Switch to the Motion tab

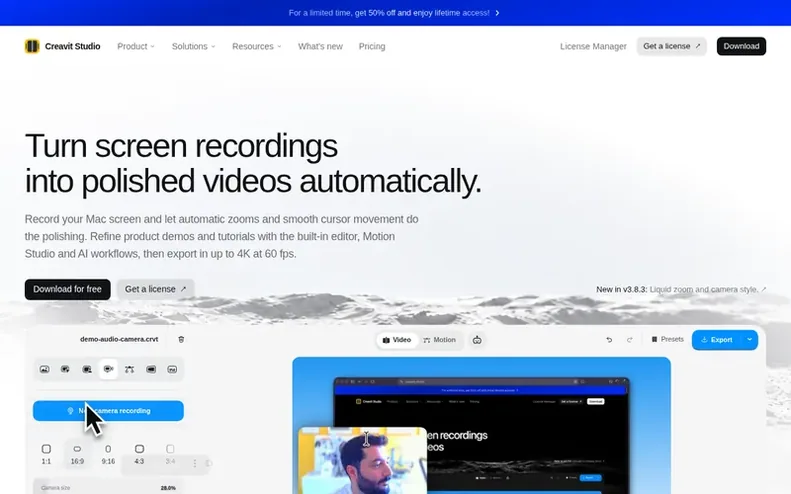439,340
